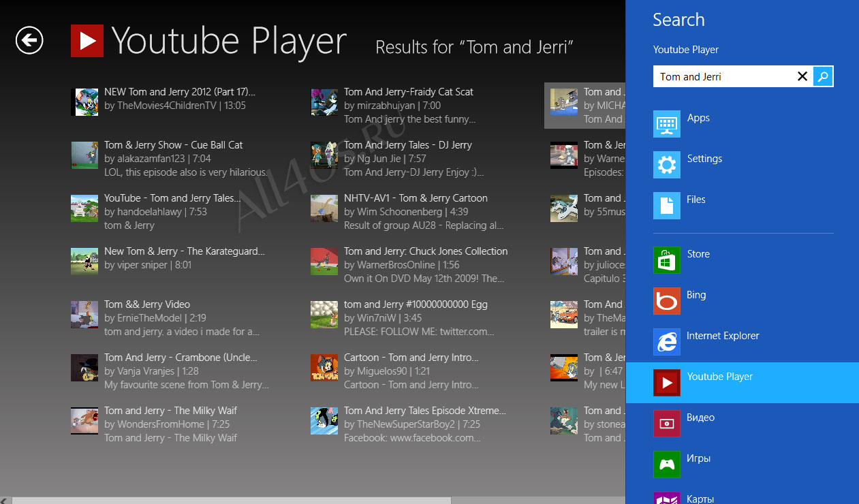
Task: Click 'by TheNewSuperStarBoy2 | 7:25' line
Action: 412,424
